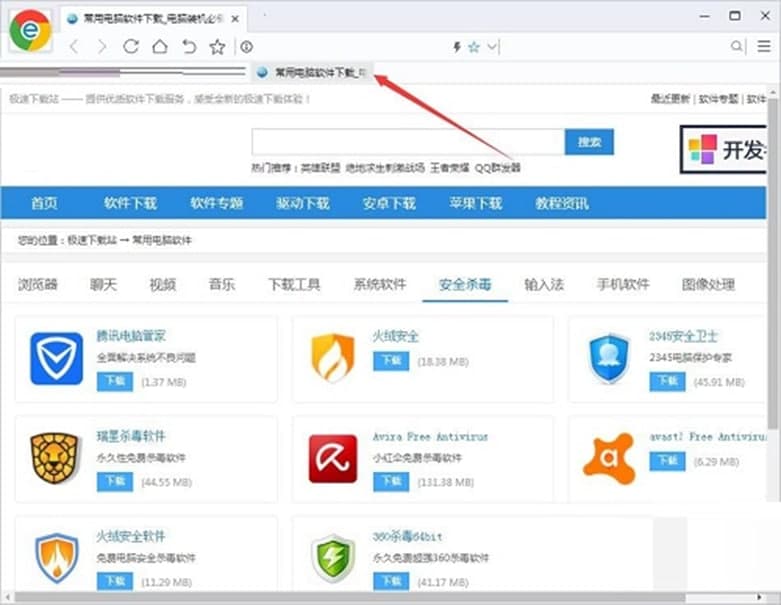Click the site search input field

(x=408, y=142)
